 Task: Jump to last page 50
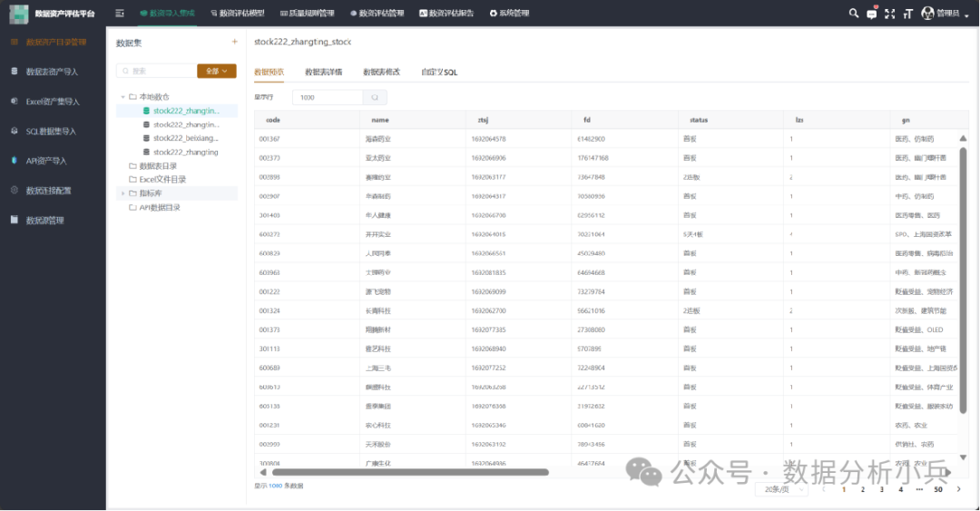[x=938, y=490]
